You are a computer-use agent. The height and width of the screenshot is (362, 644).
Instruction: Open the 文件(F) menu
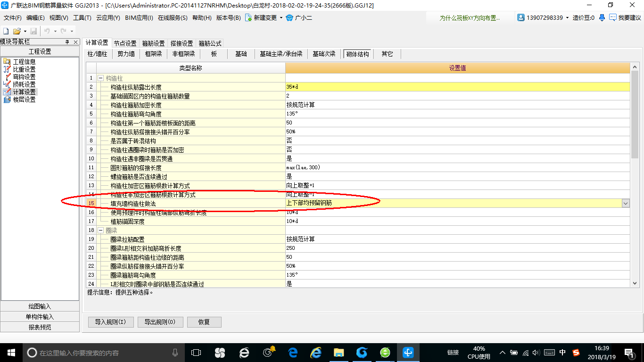coord(13,17)
